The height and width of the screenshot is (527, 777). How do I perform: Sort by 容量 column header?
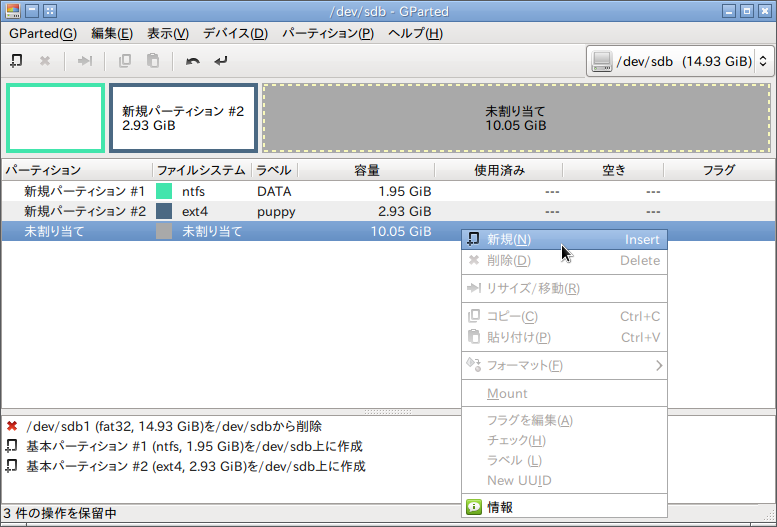366,170
